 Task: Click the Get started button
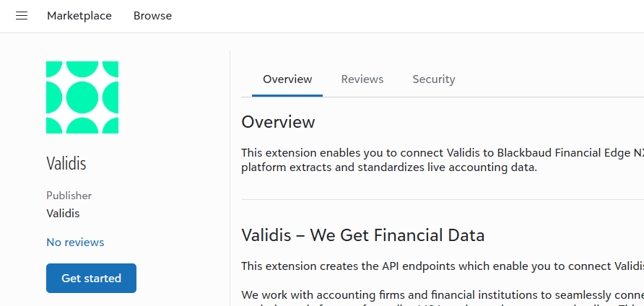tap(91, 278)
